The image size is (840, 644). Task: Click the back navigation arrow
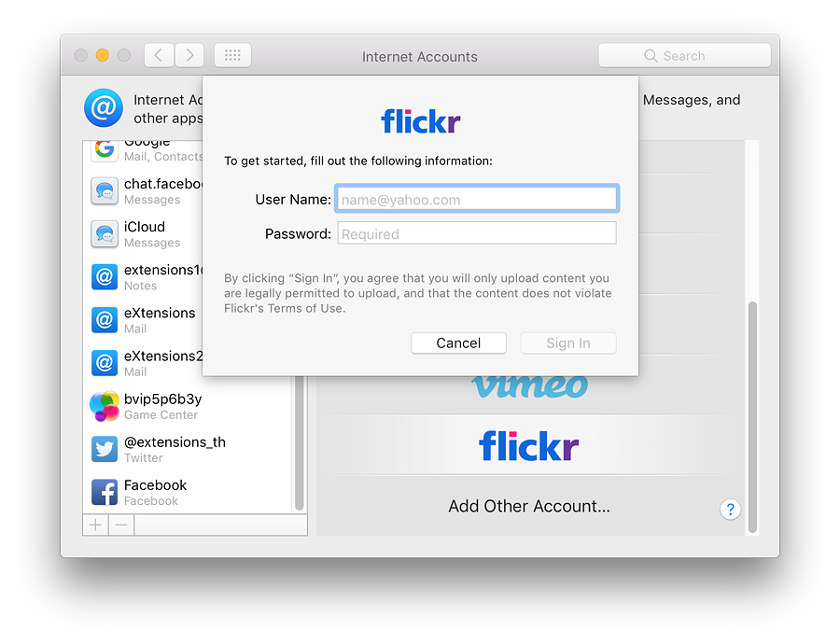(159, 55)
